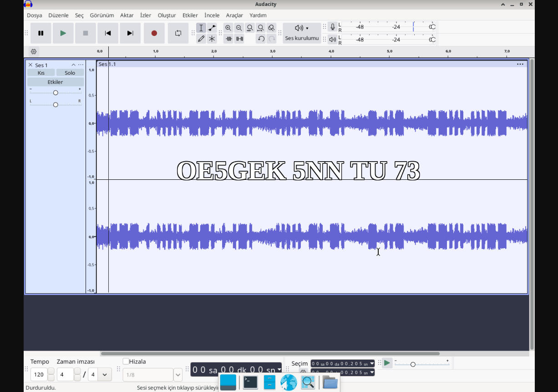
Task: Enable the Hizala snap checkbox
Action: coord(126,361)
